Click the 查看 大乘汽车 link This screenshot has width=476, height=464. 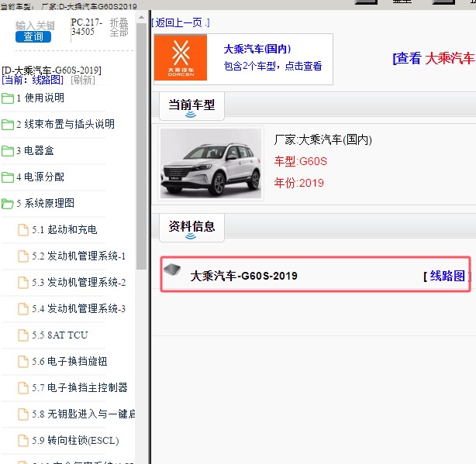pyautogui.click(x=434, y=58)
